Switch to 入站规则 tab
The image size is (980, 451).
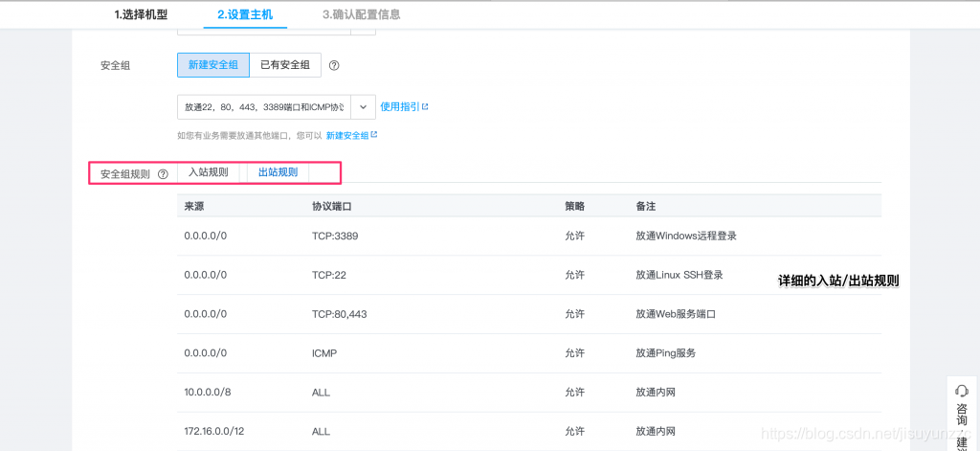pyautogui.click(x=208, y=172)
